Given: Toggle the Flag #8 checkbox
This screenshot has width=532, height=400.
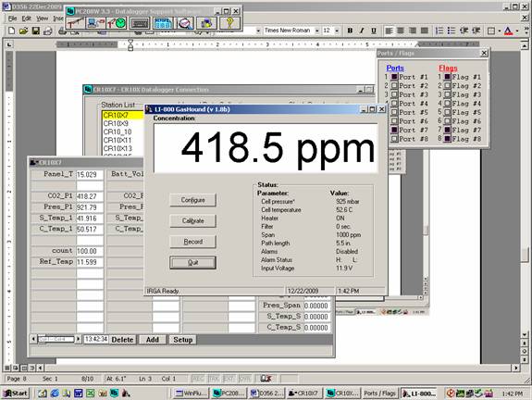Looking at the screenshot, I should [448, 139].
